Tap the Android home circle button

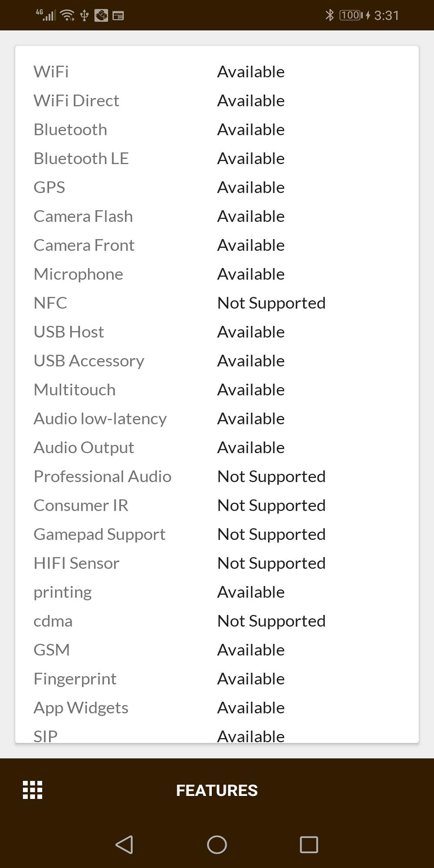[217, 845]
